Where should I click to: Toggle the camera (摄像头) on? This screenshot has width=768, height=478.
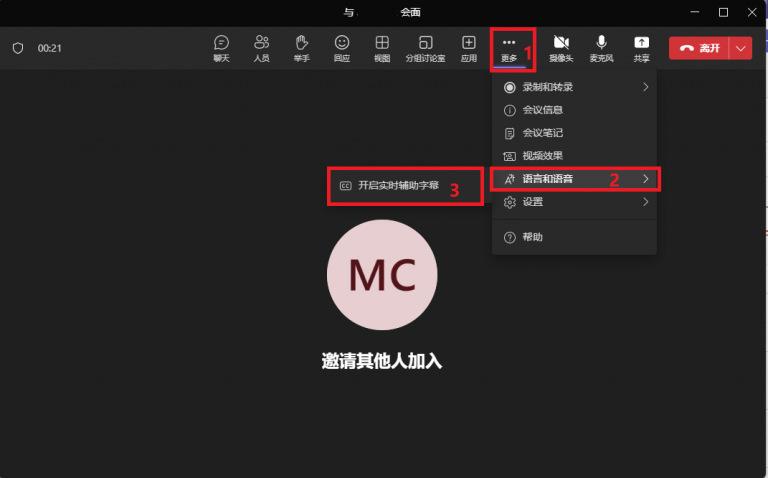pyautogui.click(x=561, y=47)
